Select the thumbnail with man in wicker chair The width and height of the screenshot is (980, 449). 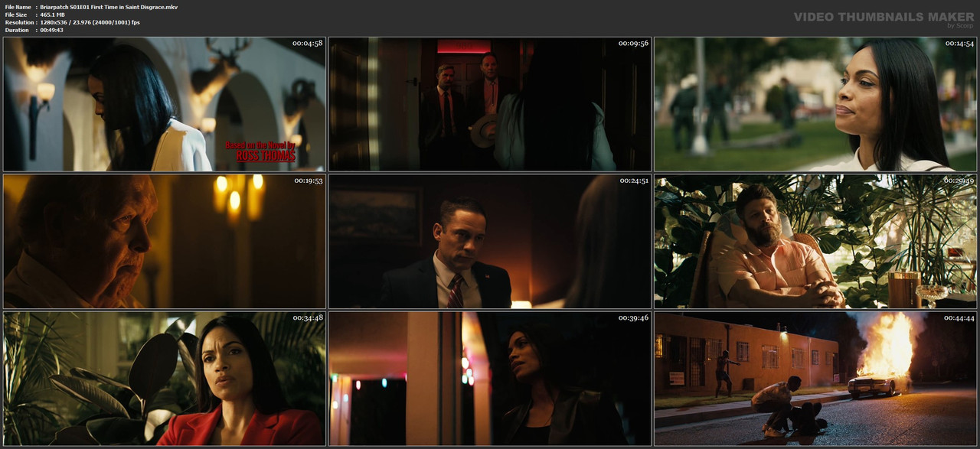point(815,242)
